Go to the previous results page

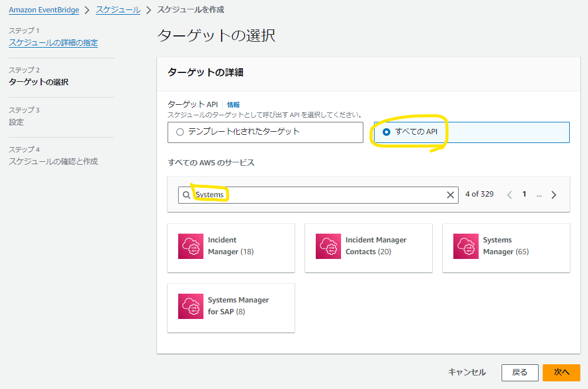509,195
